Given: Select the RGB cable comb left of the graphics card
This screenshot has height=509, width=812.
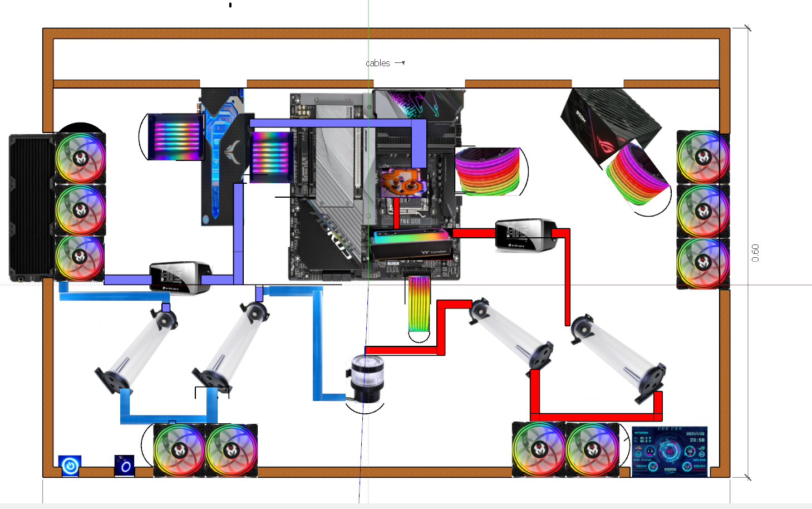Looking at the screenshot, I should (176, 137).
